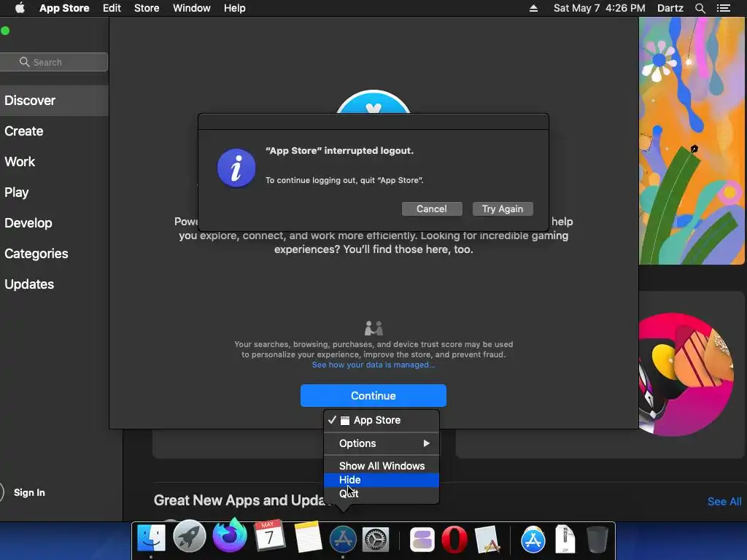Viewport: 747px width, 560px height.
Task: Open Notification Center list icon
Action: (724, 8)
